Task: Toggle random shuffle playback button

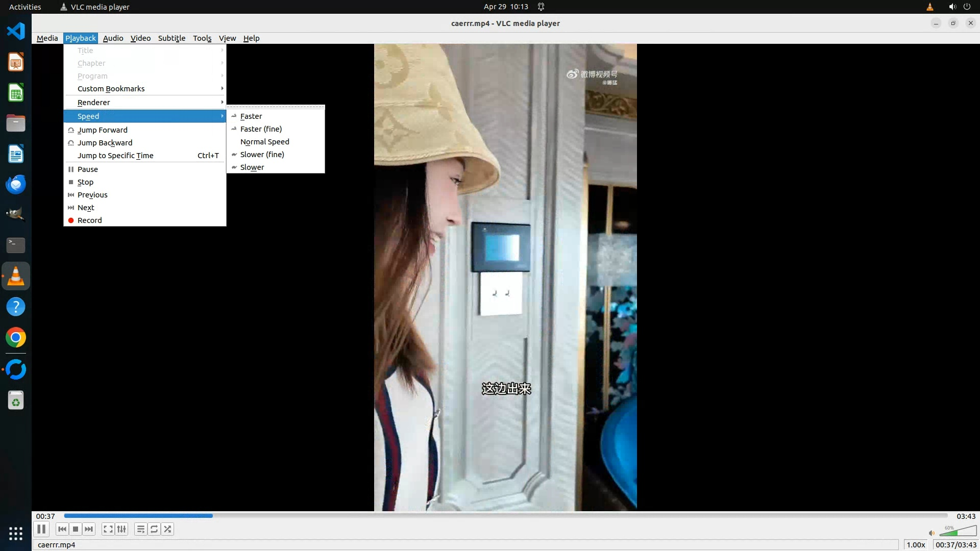Action: 167,529
